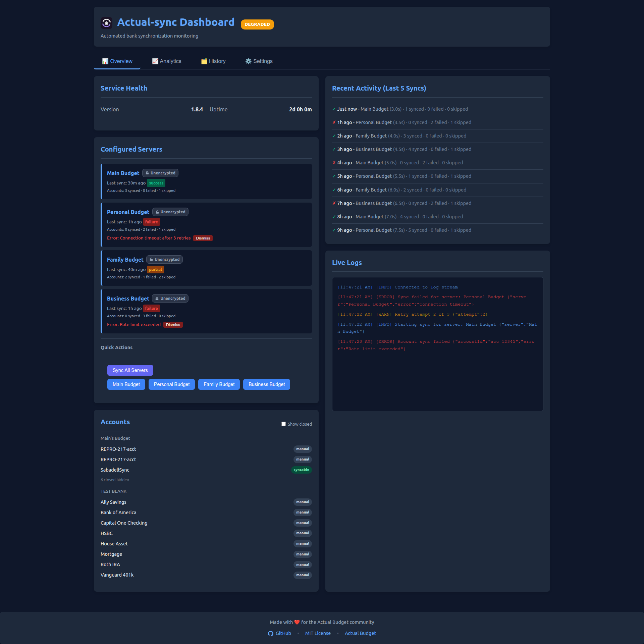Sync Main Budget via its quick action button
This screenshot has height=644, width=644.
tap(126, 384)
